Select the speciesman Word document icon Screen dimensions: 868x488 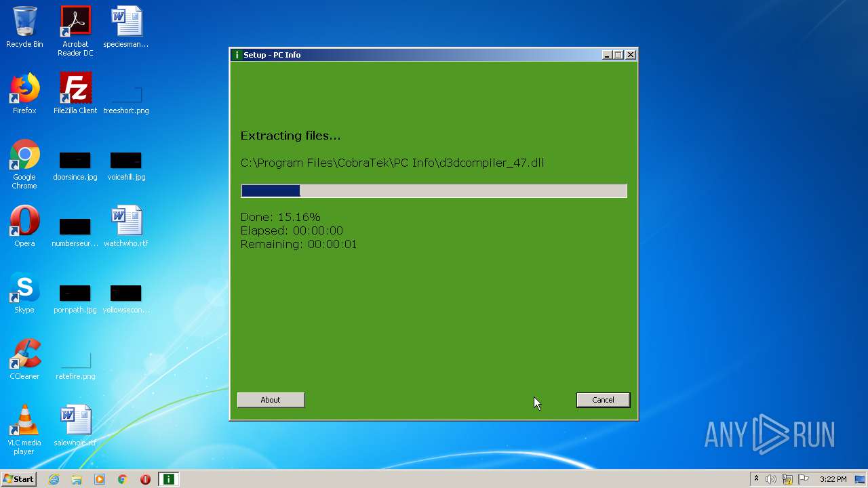coord(126,27)
